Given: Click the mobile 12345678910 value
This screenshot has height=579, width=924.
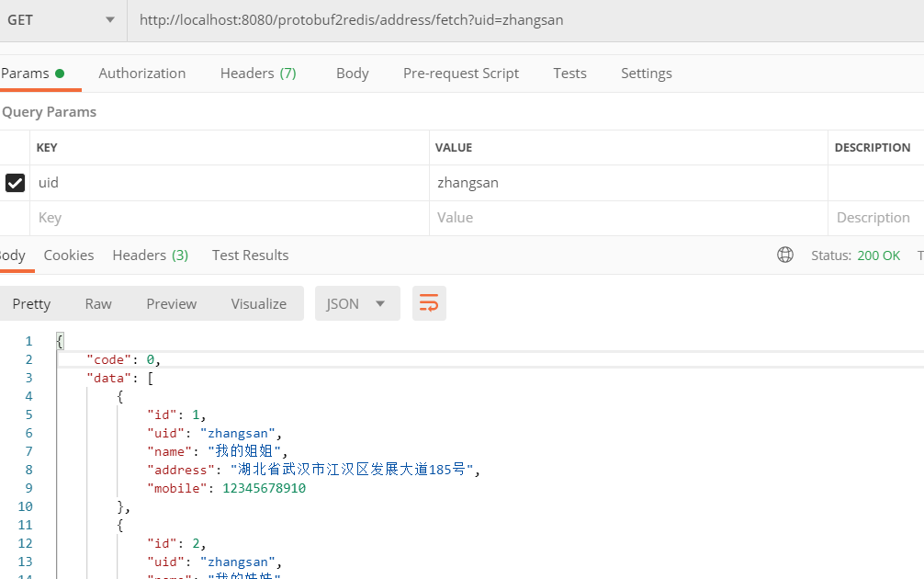Looking at the screenshot, I should 264,488.
